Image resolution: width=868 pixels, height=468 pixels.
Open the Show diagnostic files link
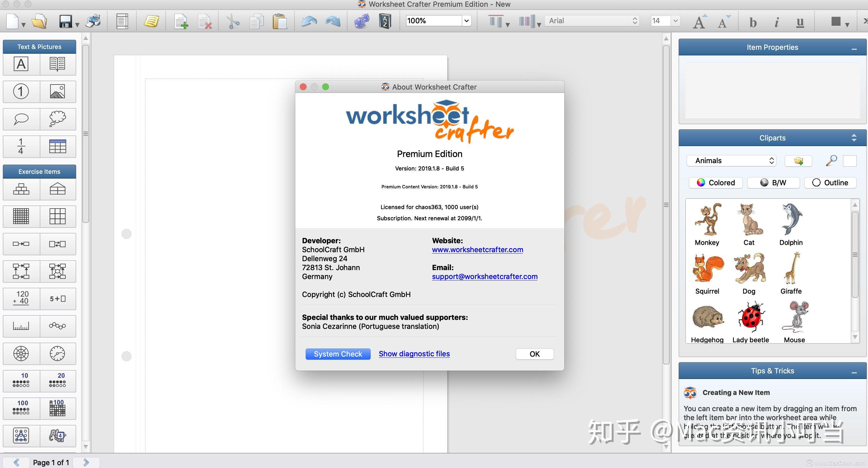point(414,354)
